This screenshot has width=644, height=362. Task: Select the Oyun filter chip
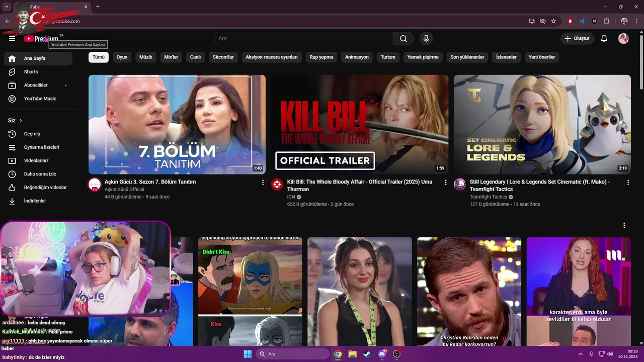click(122, 57)
